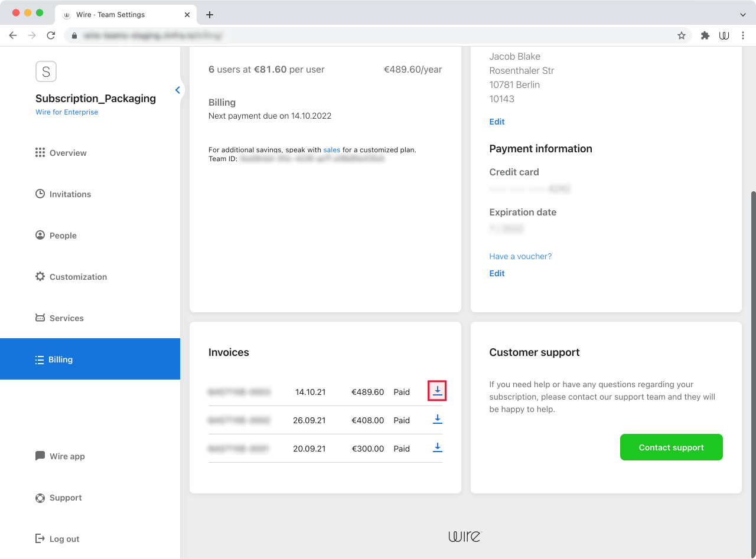Click the €300.00 invoice amount

(367, 449)
